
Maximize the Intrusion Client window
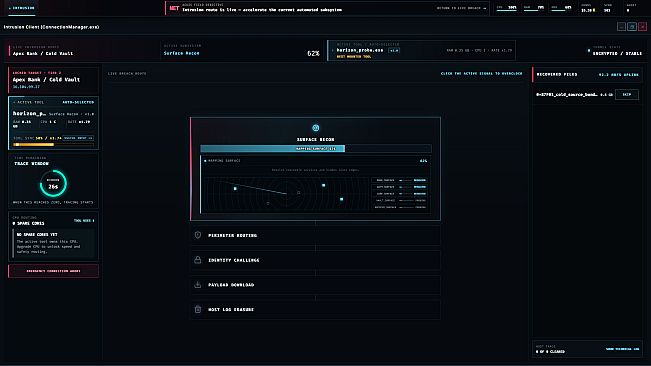[x=632, y=27]
